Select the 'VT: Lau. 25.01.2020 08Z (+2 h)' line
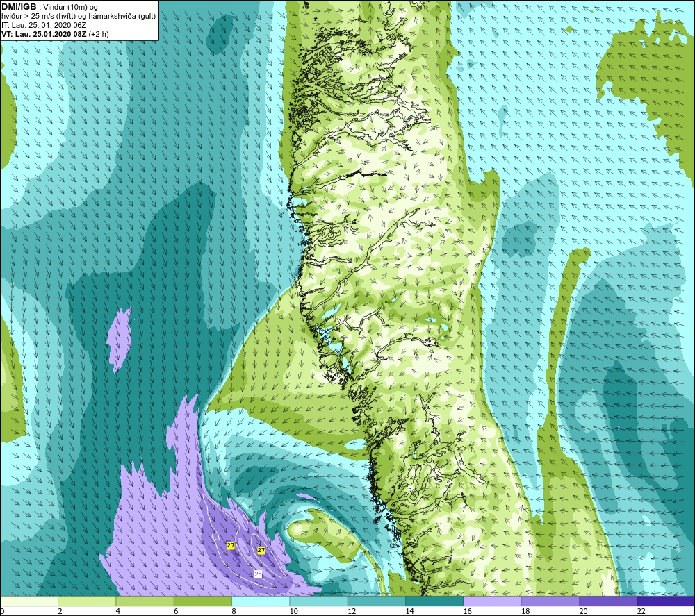This screenshot has width=695, height=616. coord(55,34)
